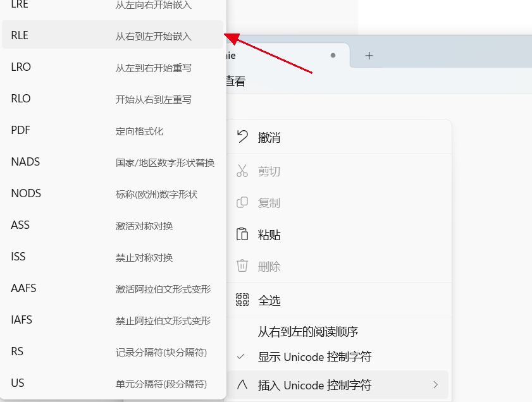Choose LRO 从左到右开始重写 entry
This screenshot has width=532, height=402.
coord(113,67)
